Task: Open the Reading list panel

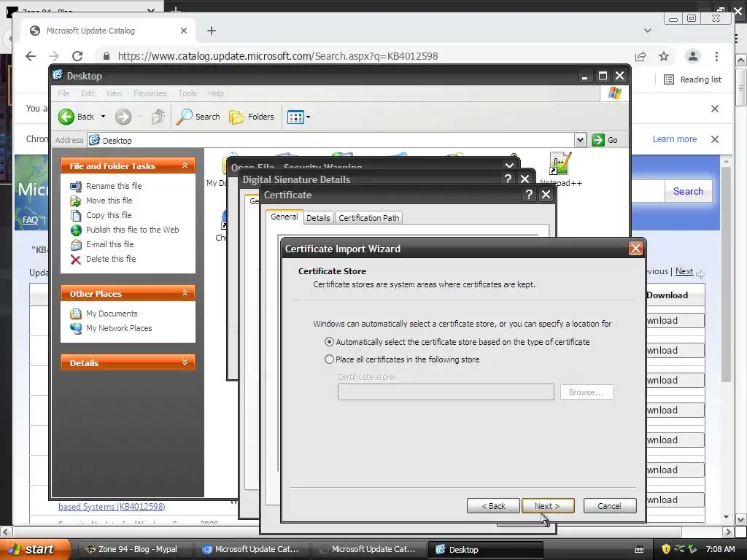Action: click(693, 79)
